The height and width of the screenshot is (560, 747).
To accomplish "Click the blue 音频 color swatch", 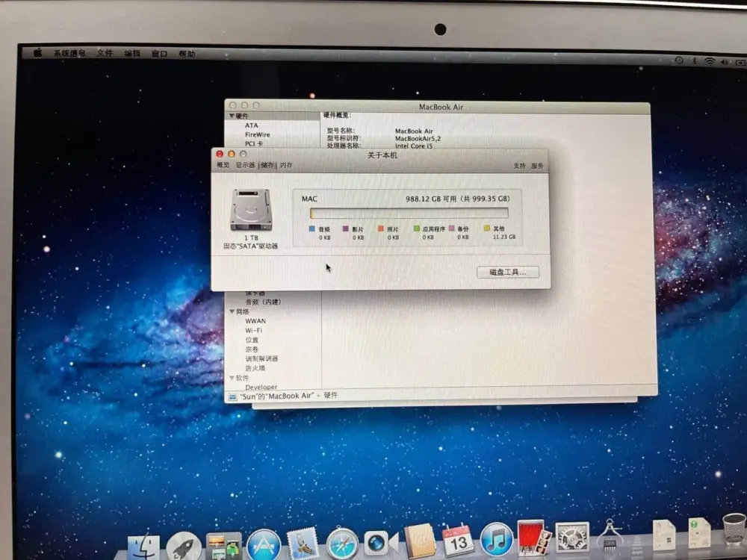I will [312, 229].
